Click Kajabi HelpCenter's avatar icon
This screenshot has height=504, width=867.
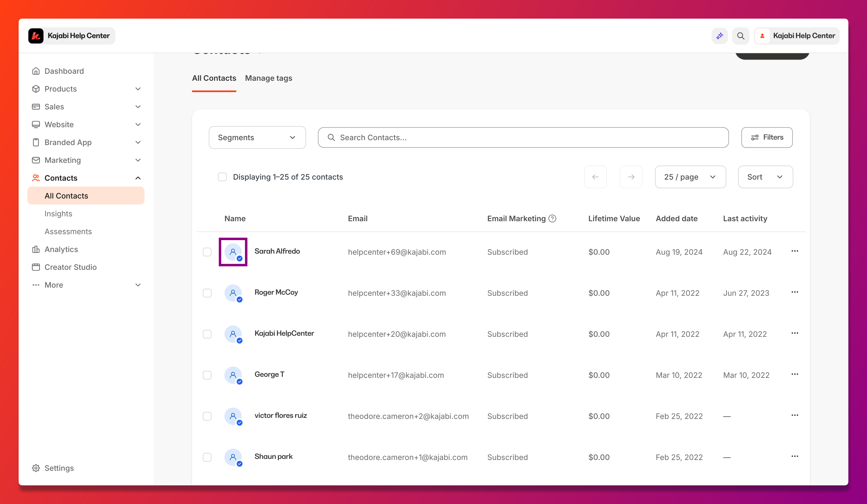233,334
